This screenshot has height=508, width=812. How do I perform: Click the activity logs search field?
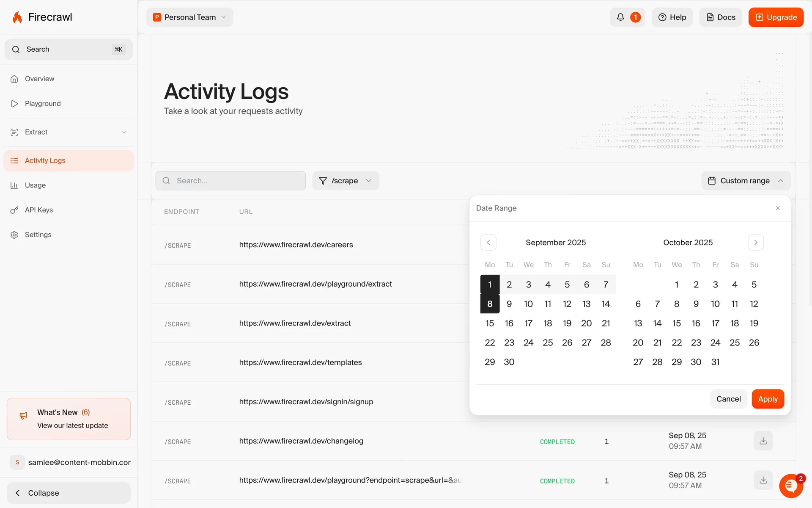[230, 181]
